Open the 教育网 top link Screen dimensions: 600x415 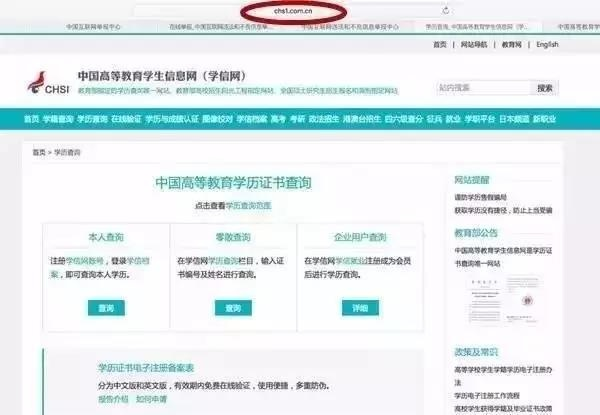tap(512, 45)
